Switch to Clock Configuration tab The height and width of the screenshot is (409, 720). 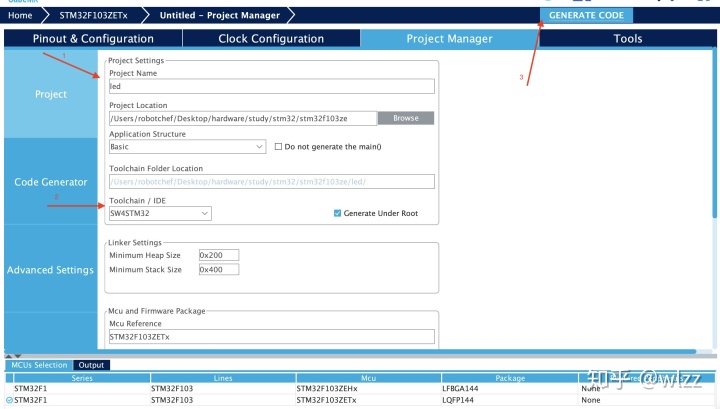point(271,39)
